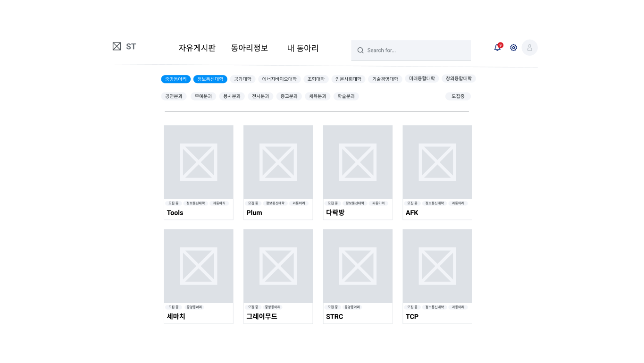Open the notifications bell
The width and height of the screenshot is (644, 363).
pos(497,47)
